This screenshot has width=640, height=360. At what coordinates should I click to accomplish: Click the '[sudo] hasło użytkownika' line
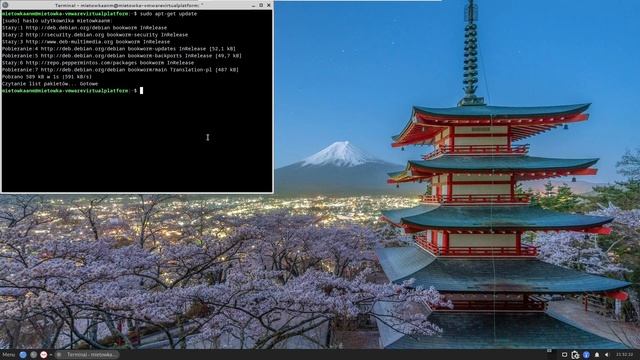(56, 20)
